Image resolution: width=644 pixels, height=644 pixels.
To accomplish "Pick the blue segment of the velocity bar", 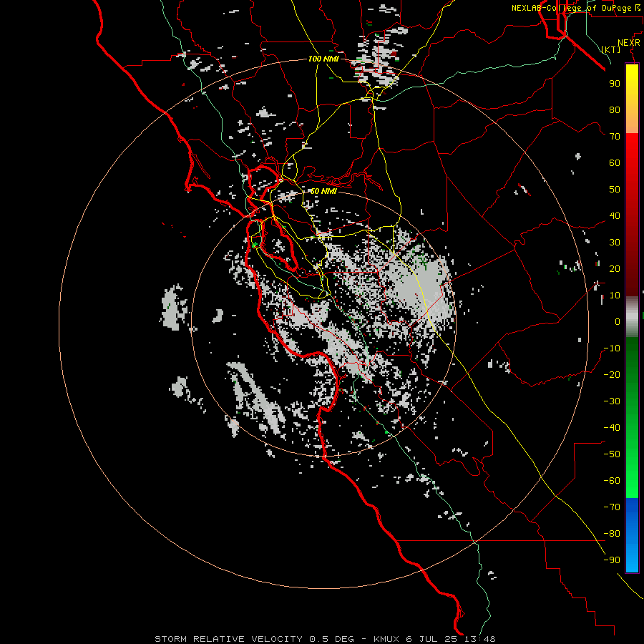I will point(632,535).
